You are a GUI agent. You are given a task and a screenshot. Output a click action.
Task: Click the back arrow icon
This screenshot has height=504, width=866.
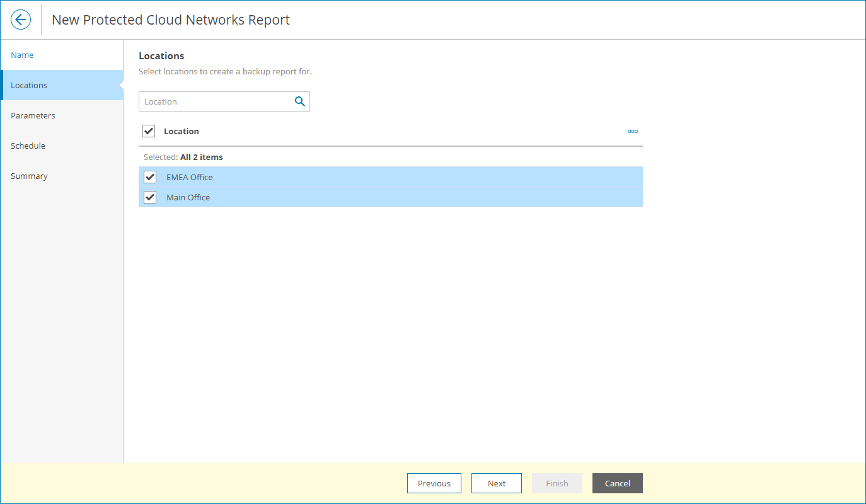pos(21,20)
